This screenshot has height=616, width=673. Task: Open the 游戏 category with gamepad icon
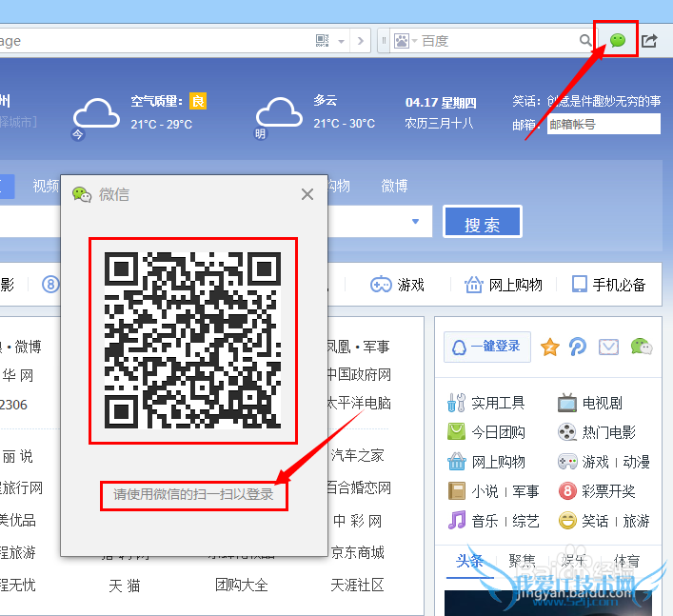pos(398,285)
